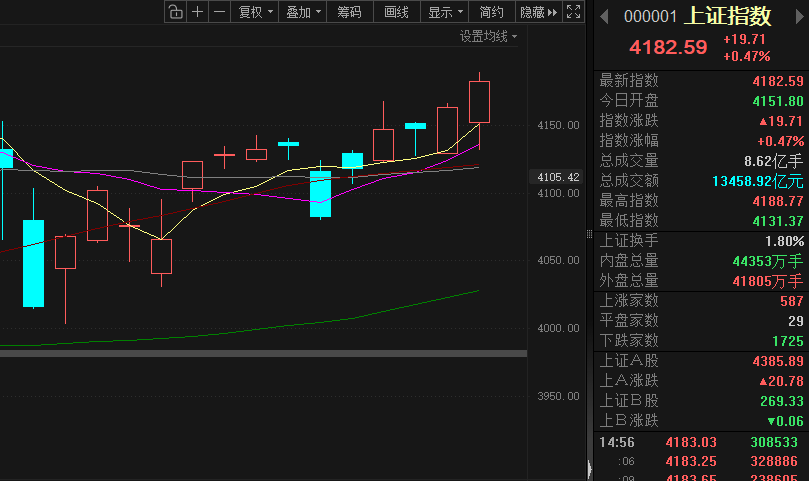The image size is (809, 481).
Task: Select the 总成交额 value 13458.92亿元
Action: pos(758,181)
